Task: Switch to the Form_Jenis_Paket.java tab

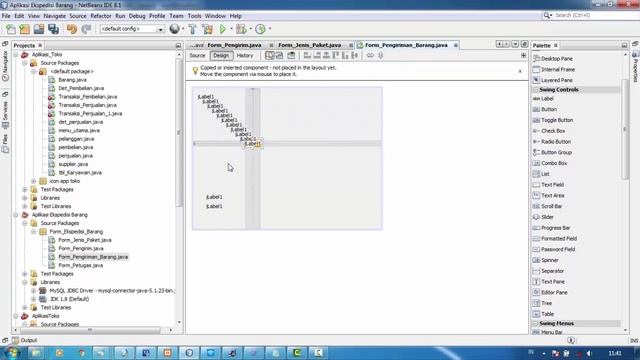Action: tap(310, 45)
